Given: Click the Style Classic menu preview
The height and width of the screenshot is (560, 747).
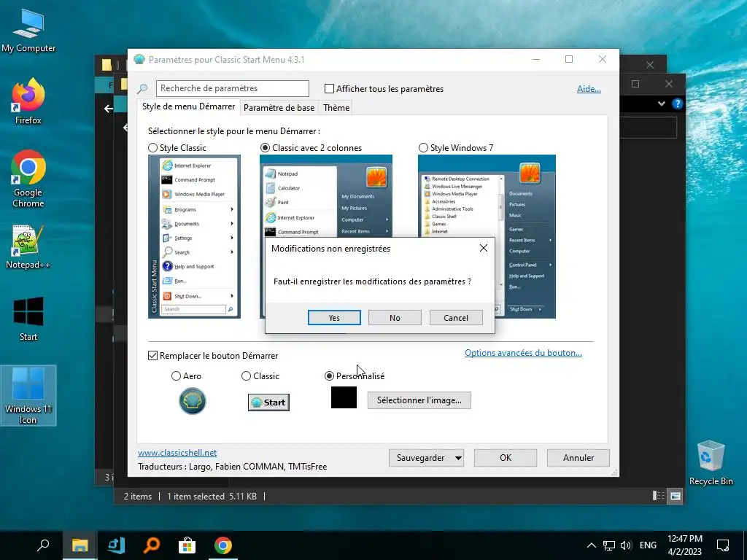Looking at the screenshot, I should point(194,237).
